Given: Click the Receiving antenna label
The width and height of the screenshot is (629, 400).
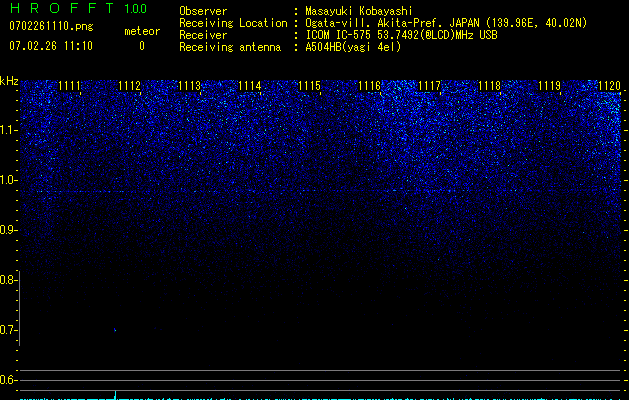Looking at the screenshot, I should point(230,47).
